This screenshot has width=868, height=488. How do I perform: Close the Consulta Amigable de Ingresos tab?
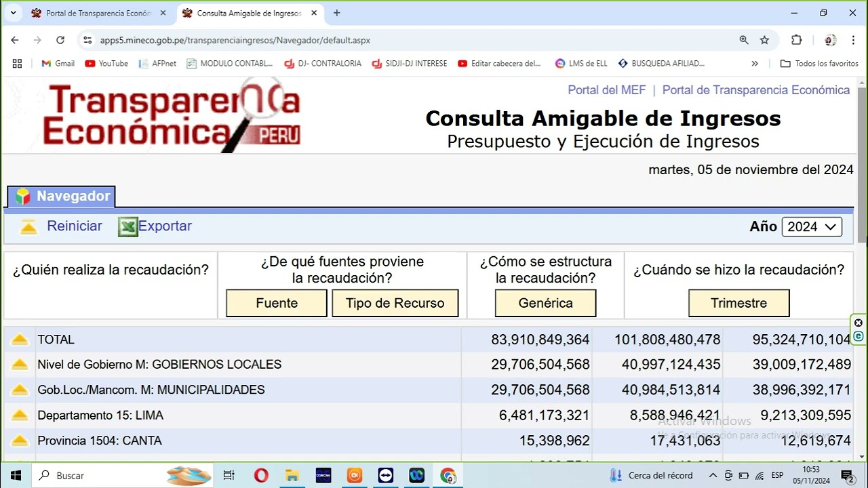(313, 13)
